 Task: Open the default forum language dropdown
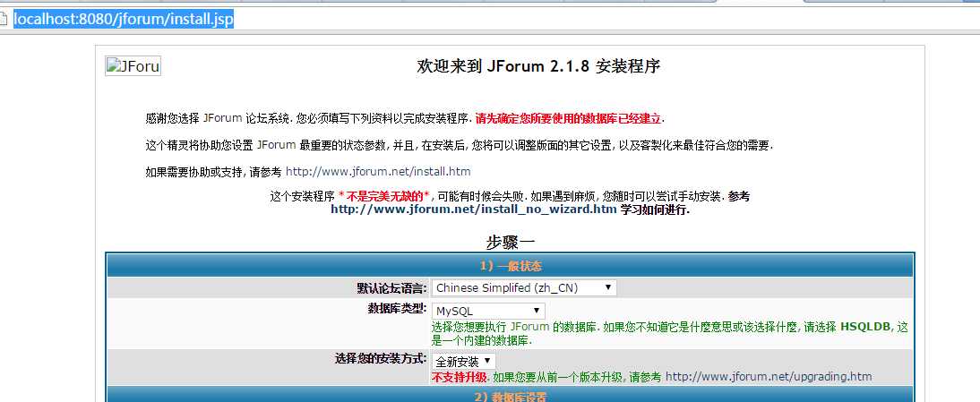pos(524,287)
